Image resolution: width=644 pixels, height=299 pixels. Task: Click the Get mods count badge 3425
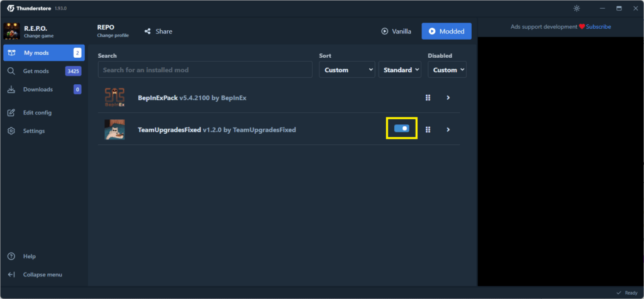tap(73, 72)
